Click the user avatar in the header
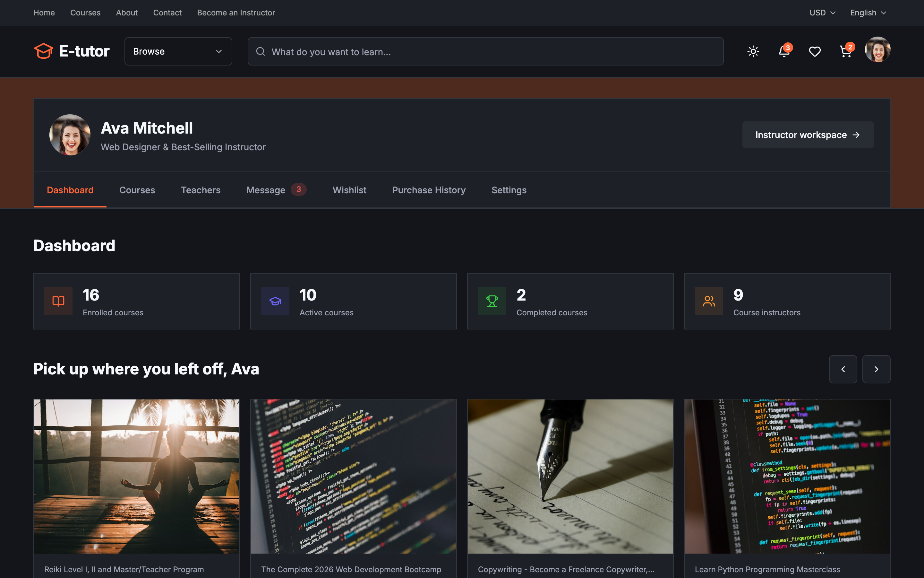The width and height of the screenshot is (924, 578). pyautogui.click(x=877, y=49)
